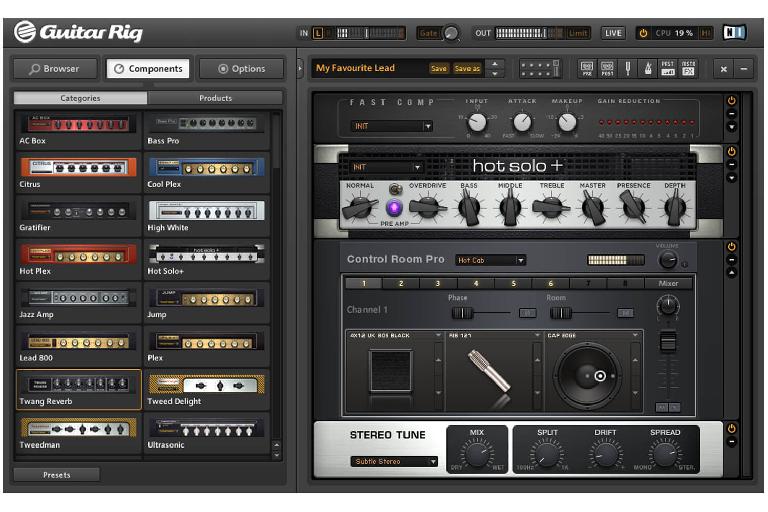The width and height of the screenshot is (768, 512).
Task: Expand the Subtle Stereo preset dropdown
Action: pyautogui.click(x=394, y=461)
